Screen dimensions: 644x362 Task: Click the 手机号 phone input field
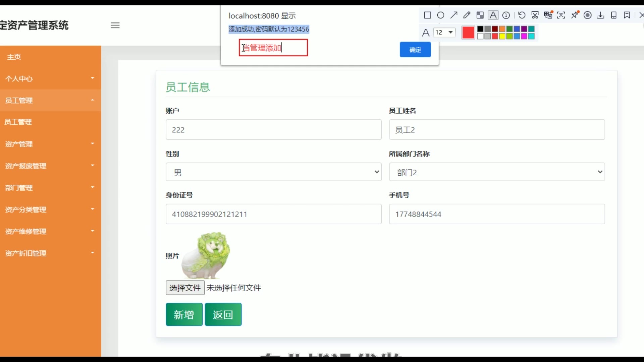[x=497, y=214]
